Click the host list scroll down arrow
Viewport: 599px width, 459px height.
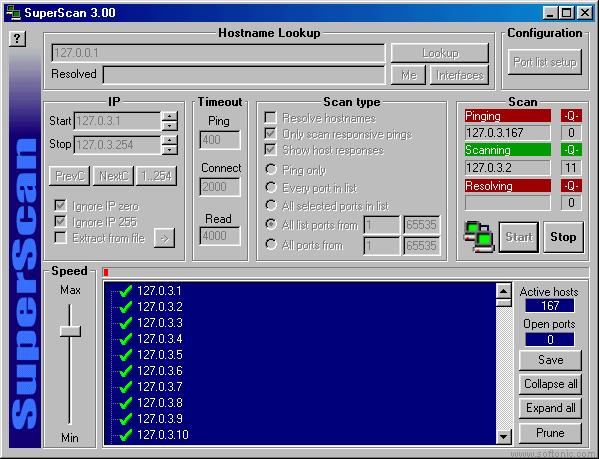(503, 436)
